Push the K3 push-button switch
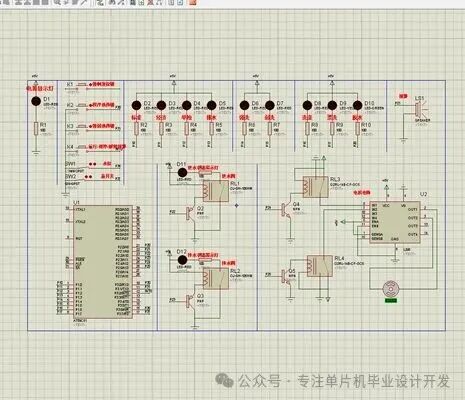This screenshot has width=465, height=400. pos(82,127)
